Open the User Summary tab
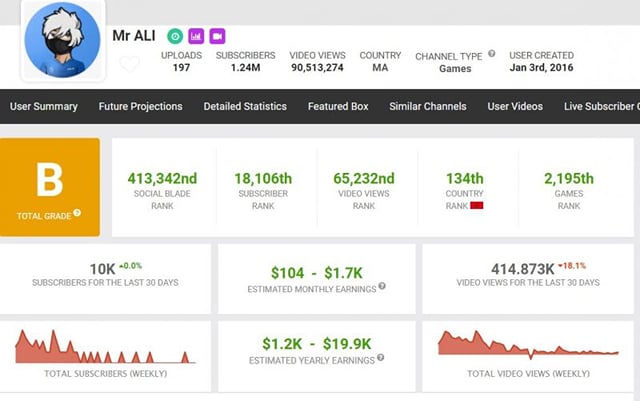640x401 pixels. click(44, 107)
